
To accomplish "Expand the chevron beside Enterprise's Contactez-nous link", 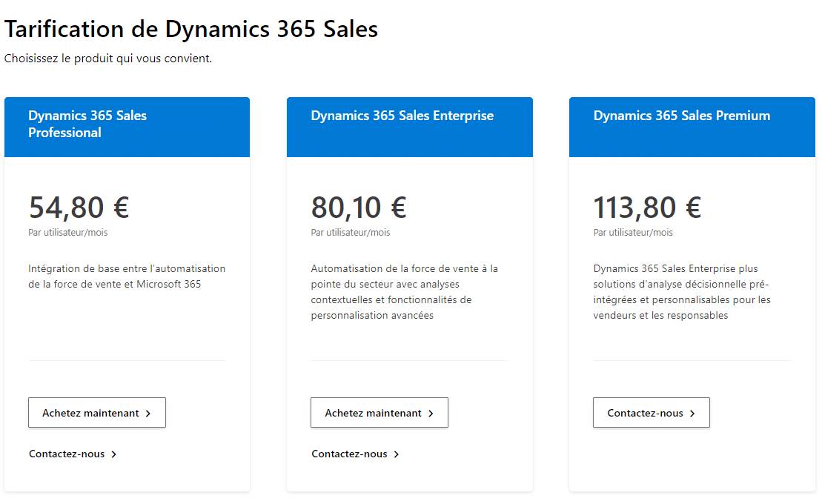I will [397, 453].
